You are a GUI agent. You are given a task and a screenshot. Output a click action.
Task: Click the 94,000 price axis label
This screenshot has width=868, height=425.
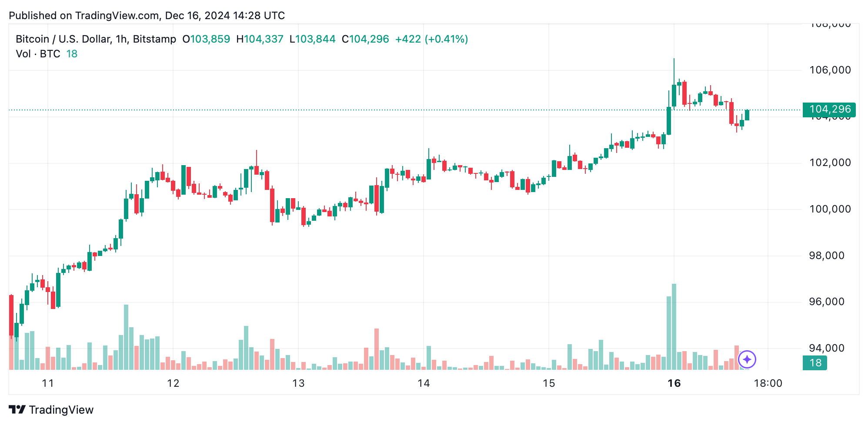(827, 348)
